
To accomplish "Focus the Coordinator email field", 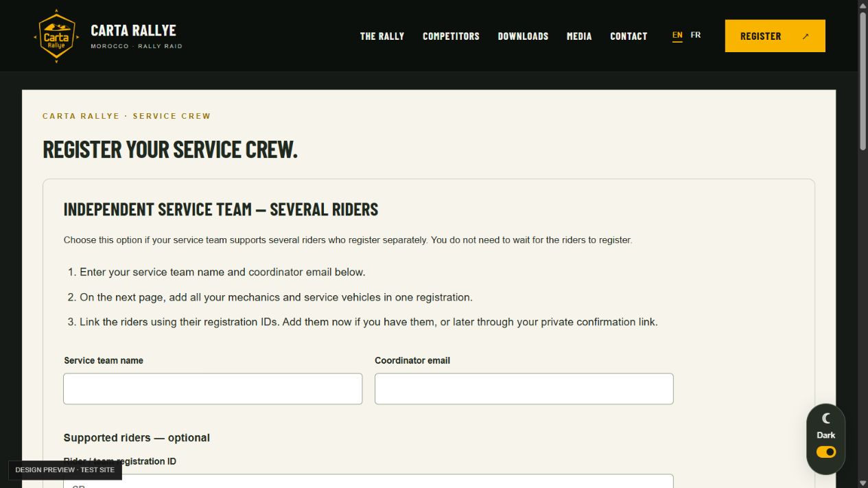I will coord(524,388).
